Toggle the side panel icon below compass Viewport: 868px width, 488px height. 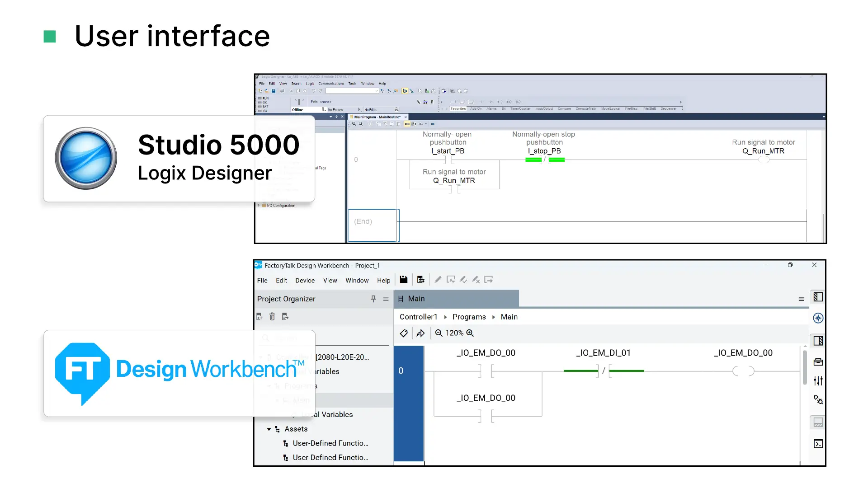coord(818,341)
